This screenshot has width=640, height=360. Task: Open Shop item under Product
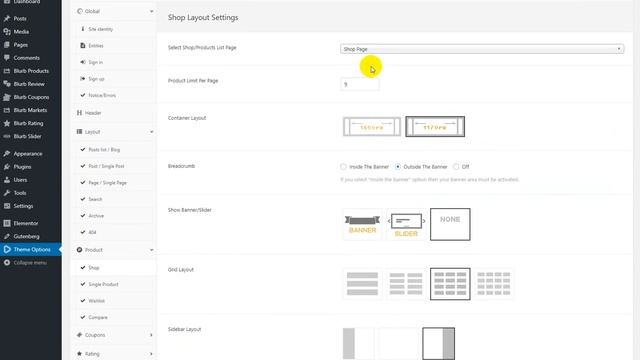pyautogui.click(x=113, y=268)
